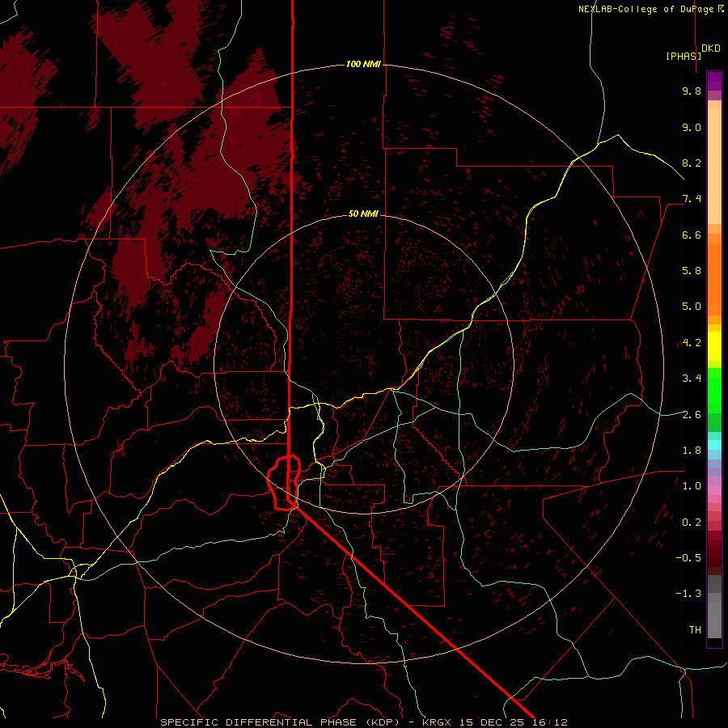728x728 pixels.
Task: Click the 9.8 value on the color scale
Action: click(692, 91)
